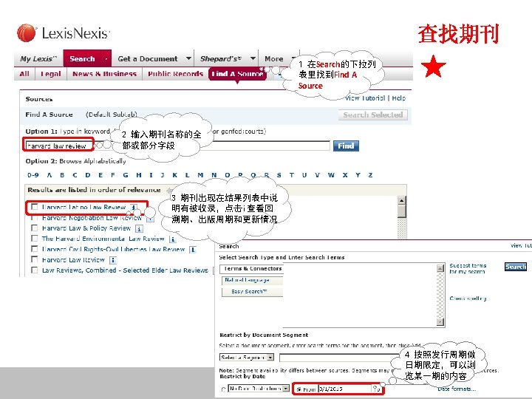Open the View Tutorial link
This screenshot has width=532, height=399.
coord(365,98)
